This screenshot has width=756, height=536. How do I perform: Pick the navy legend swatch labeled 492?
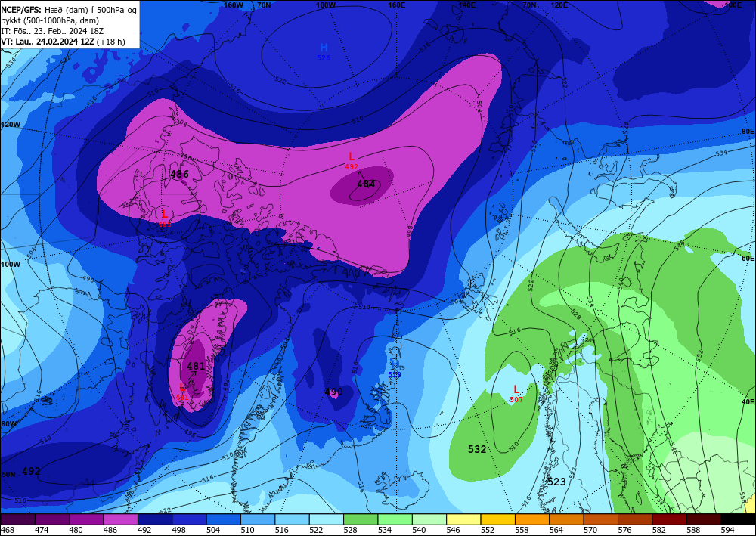155,519
